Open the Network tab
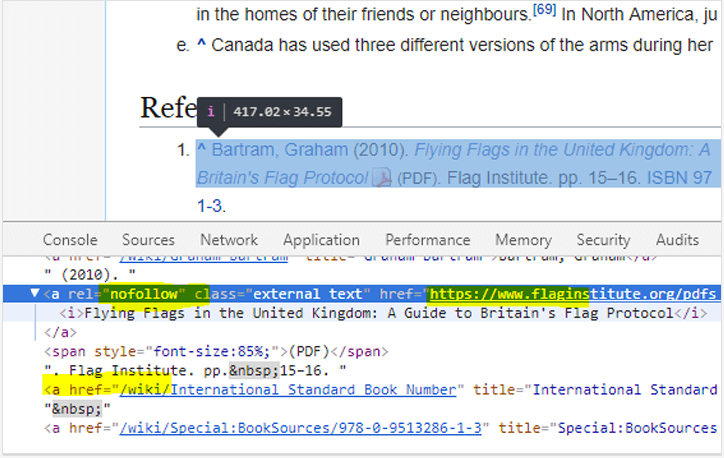Viewport: 724px width, 458px height. click(229, 240)
